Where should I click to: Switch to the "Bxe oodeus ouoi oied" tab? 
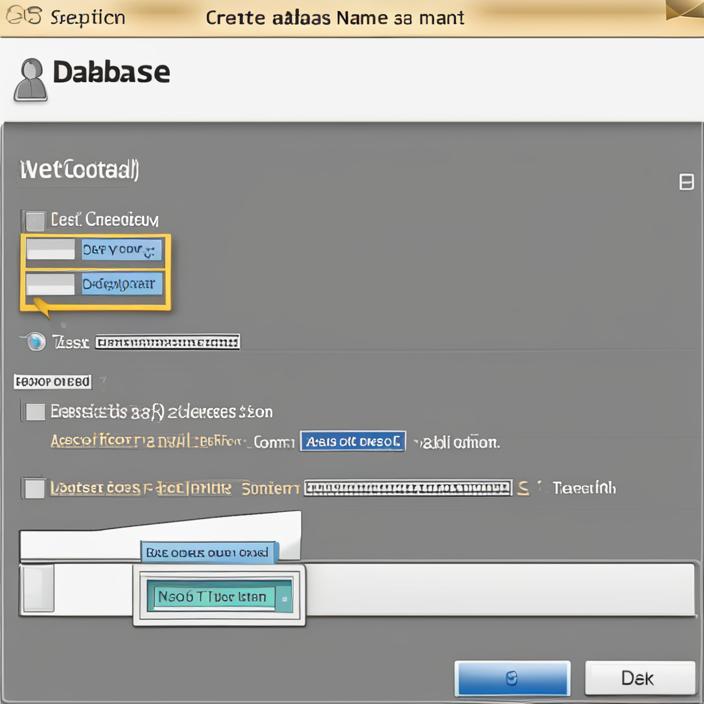point(208,551)
